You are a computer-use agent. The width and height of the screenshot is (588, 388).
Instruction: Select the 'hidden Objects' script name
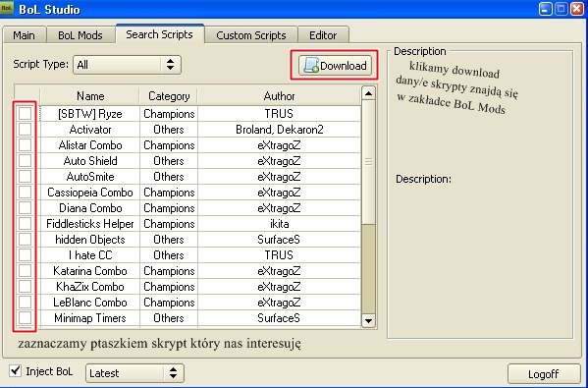(x=90, y=240)
